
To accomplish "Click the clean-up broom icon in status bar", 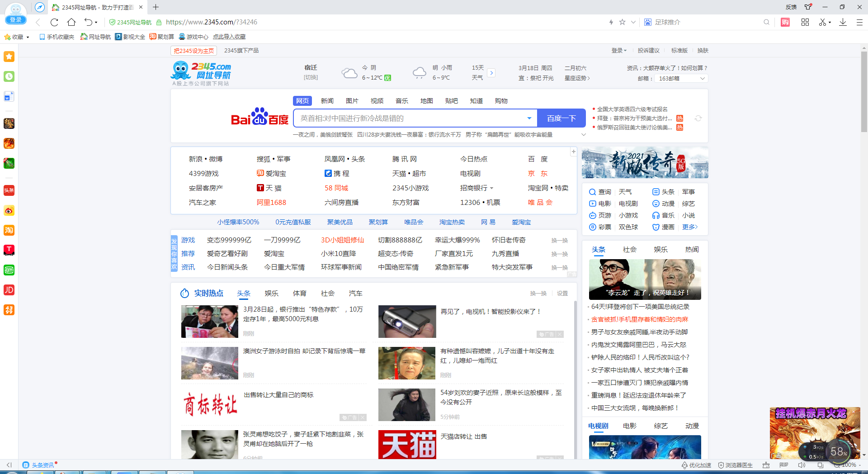I will click(765, 465).
